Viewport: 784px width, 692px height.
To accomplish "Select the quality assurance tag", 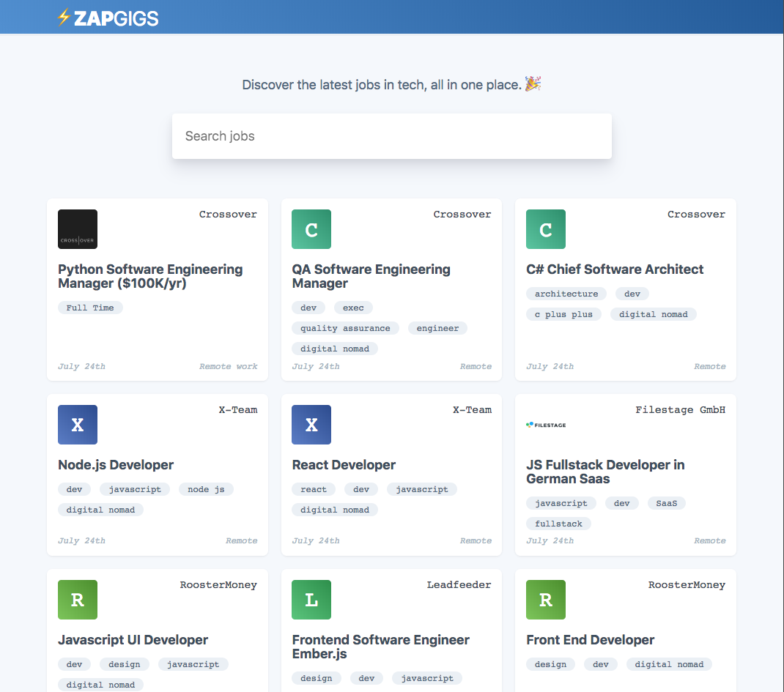I will 345,328.
